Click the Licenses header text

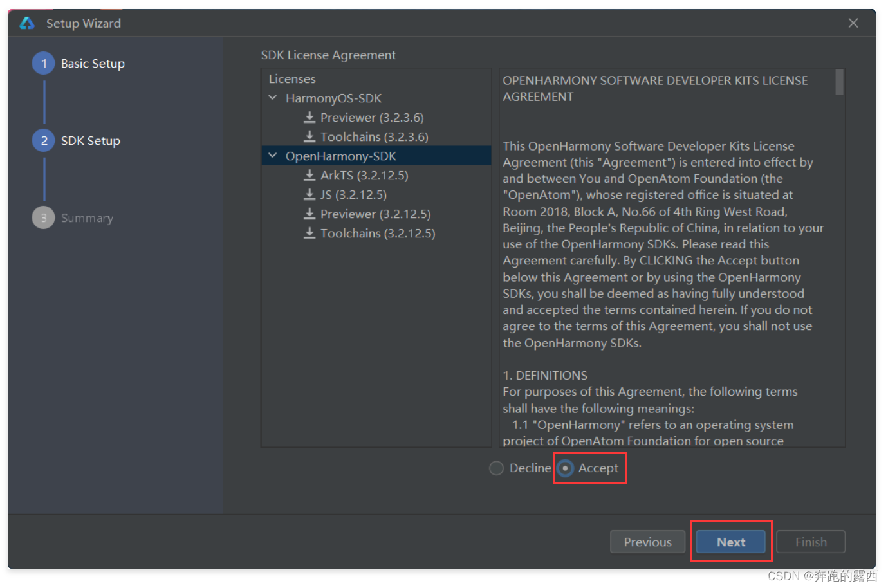pyautogui.click(x=292, y=78)
